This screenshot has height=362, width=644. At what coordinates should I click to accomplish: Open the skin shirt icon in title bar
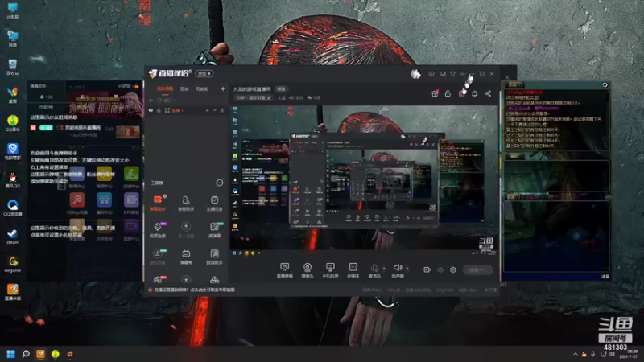pyautogui.click(x=452, y=74)
